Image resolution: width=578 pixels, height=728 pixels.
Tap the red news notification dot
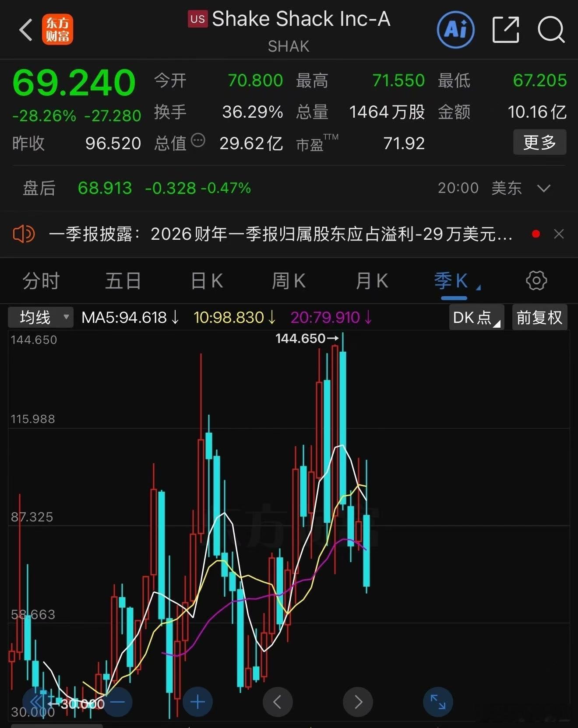[x=536, y=234]
